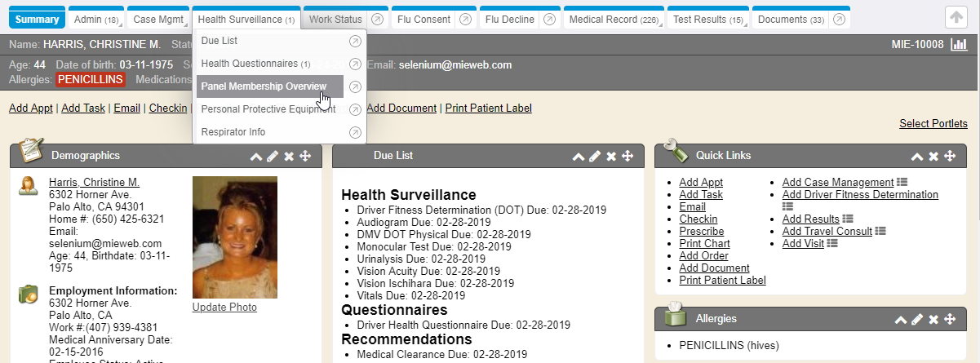980x363 pixels.
Task: Click the chart icon beside MIE-10008
Action: [959, 44]
